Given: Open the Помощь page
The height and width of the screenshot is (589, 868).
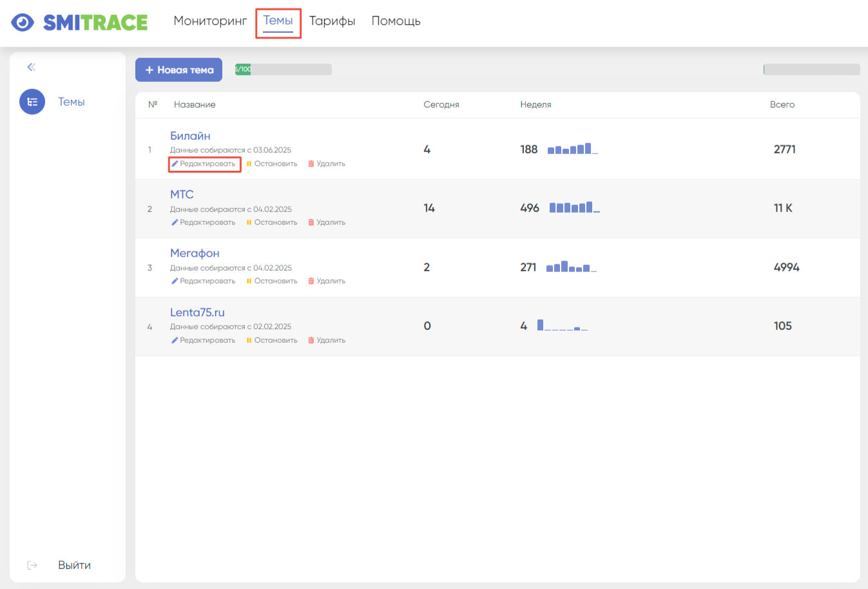Looking at the screenshot, I should tap(396, 21).
